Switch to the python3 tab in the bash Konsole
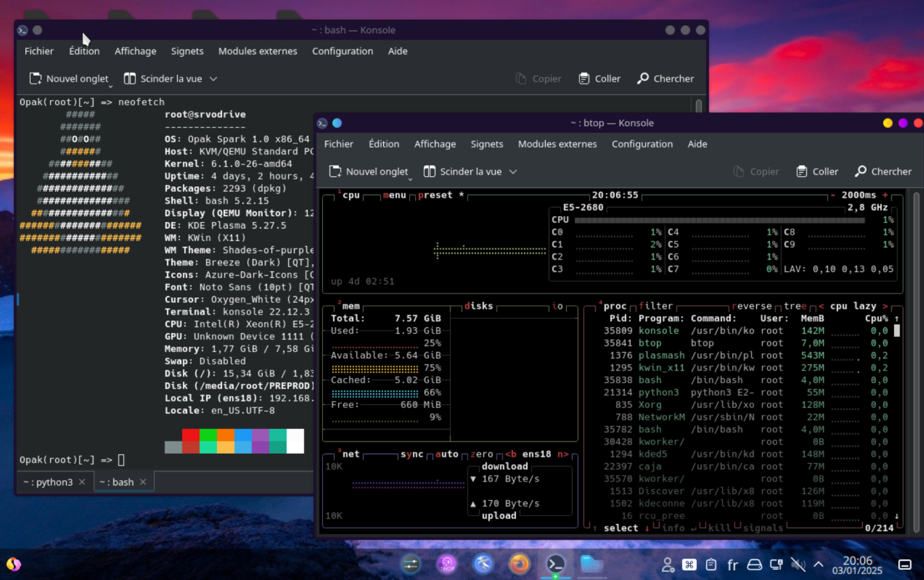Screen dimensions: 924x580 pos(48,482)
